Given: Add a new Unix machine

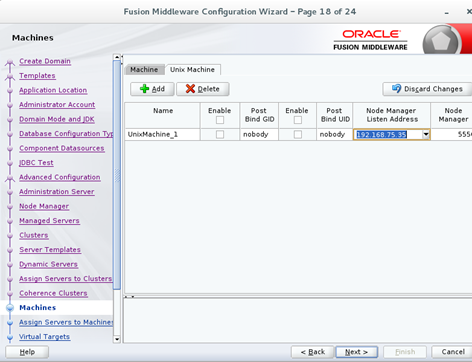Looking at the screenshot, I should [152, 89].
